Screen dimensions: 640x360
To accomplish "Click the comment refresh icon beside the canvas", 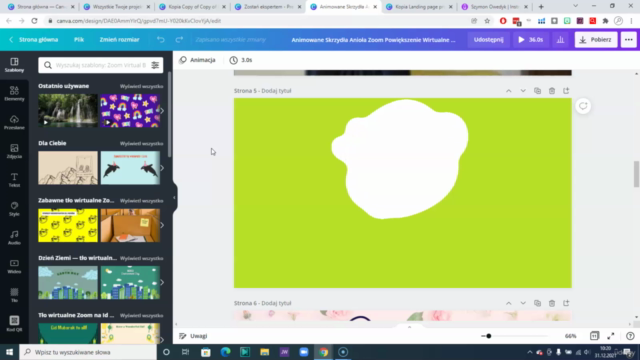I will 583,106.
